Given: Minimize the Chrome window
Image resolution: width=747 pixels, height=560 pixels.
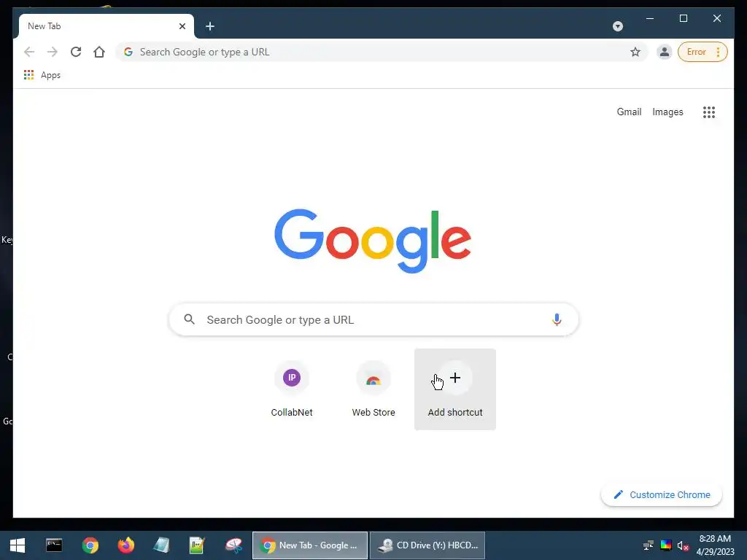Looking at the screenshot, I should tap(650, 18).
